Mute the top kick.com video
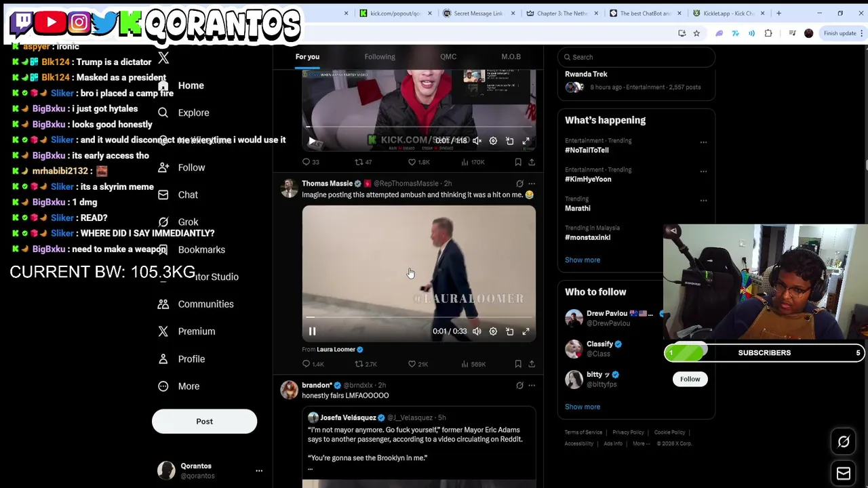Screen dimensions: 868x488 click(477, 141)
